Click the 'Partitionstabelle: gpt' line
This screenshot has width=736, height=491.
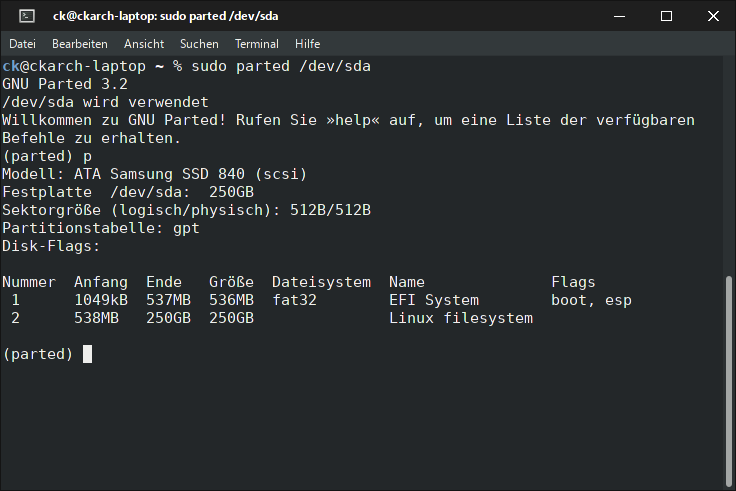[101, 228]
